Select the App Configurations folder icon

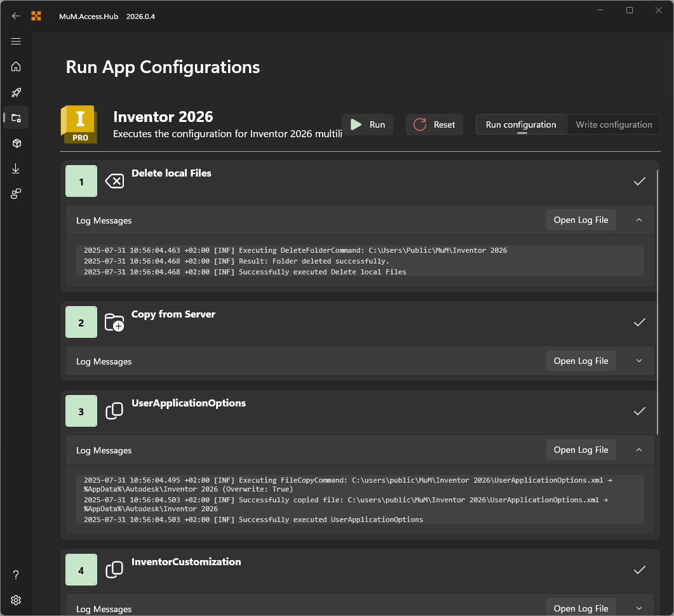(x=16, y=117)
